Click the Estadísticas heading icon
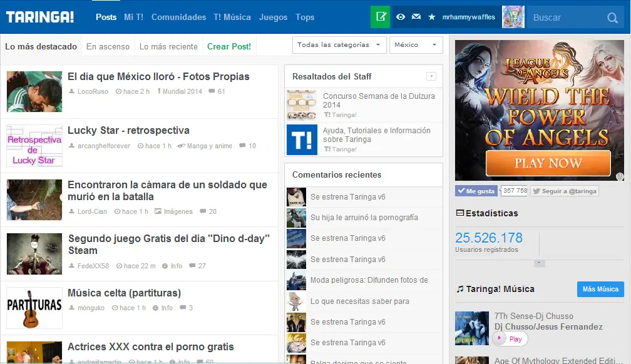This screenshot has height=364, width=631. click(459, 213)
